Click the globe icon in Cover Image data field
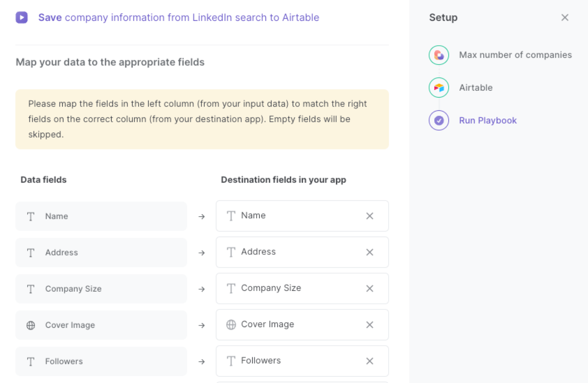 tap(31, 325)
